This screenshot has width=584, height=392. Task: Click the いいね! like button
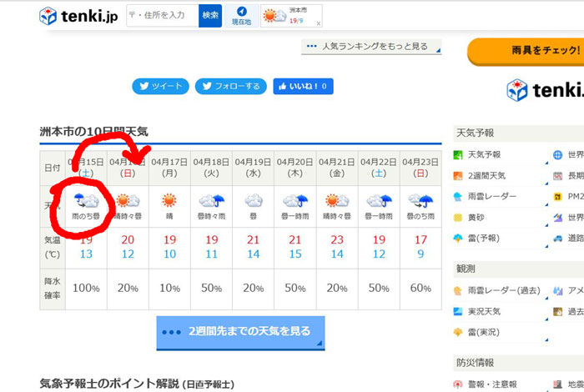(x=303, y=86)
